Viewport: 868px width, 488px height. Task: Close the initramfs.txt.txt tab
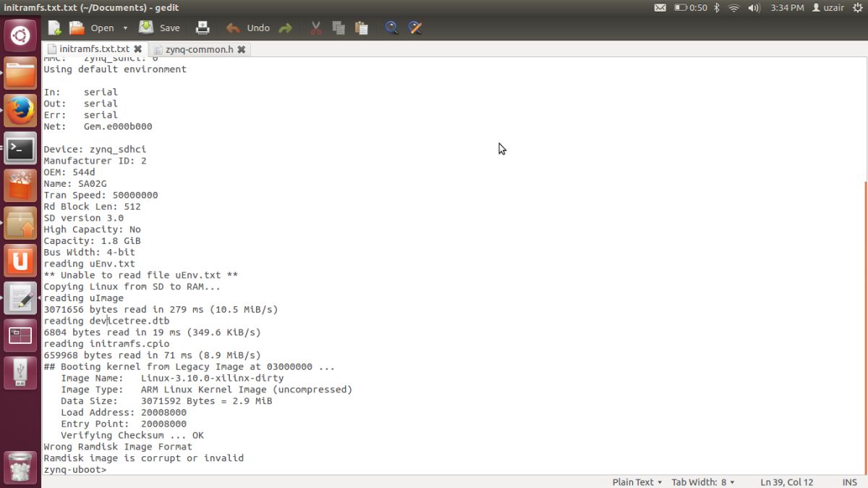coord(137,49)
